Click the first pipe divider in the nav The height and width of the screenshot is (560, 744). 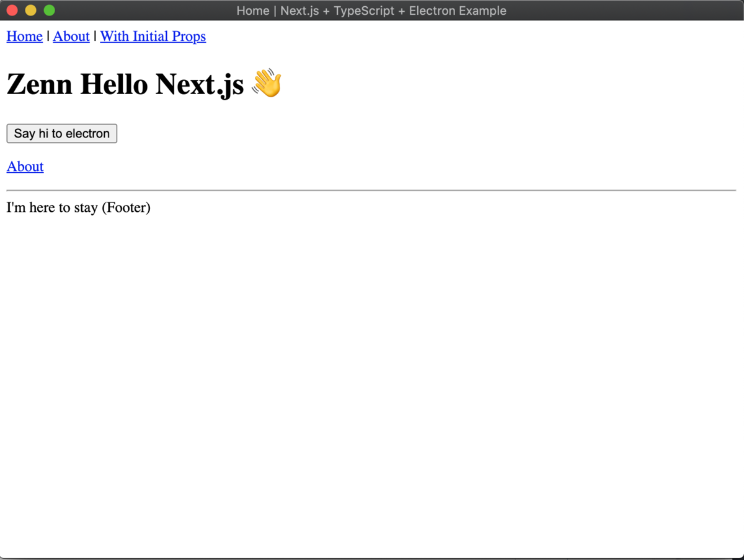[48, 37]
